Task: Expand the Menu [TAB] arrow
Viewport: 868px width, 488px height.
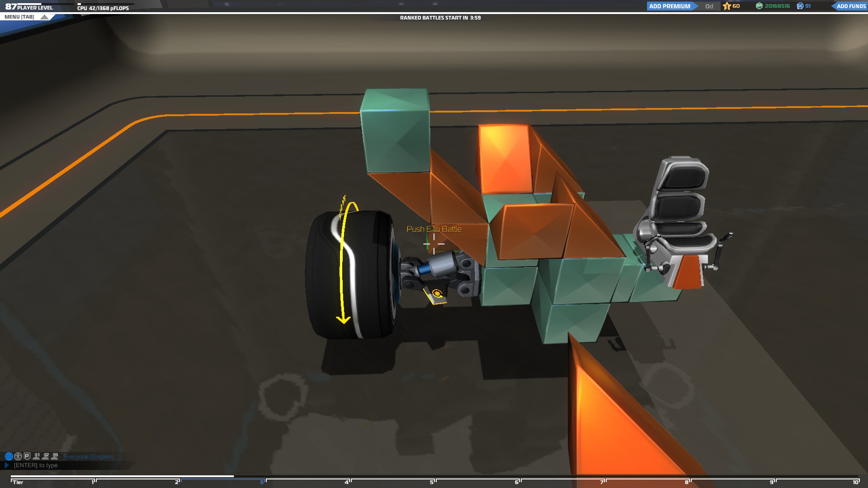Action: (44, 17)
